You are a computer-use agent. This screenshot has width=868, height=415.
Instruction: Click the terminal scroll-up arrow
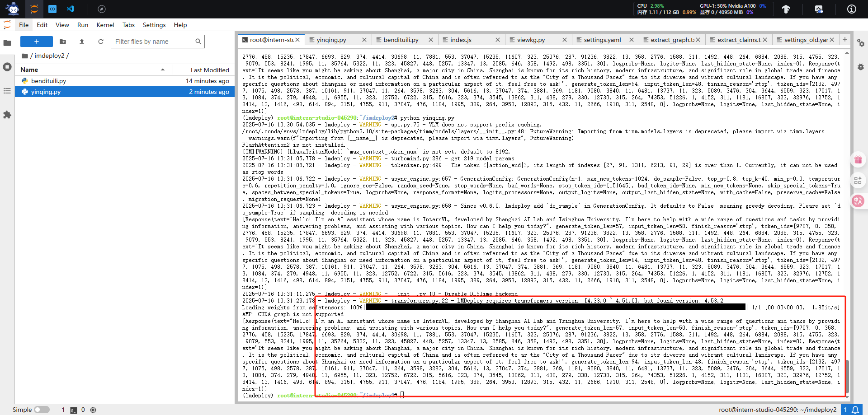[847, 53]
